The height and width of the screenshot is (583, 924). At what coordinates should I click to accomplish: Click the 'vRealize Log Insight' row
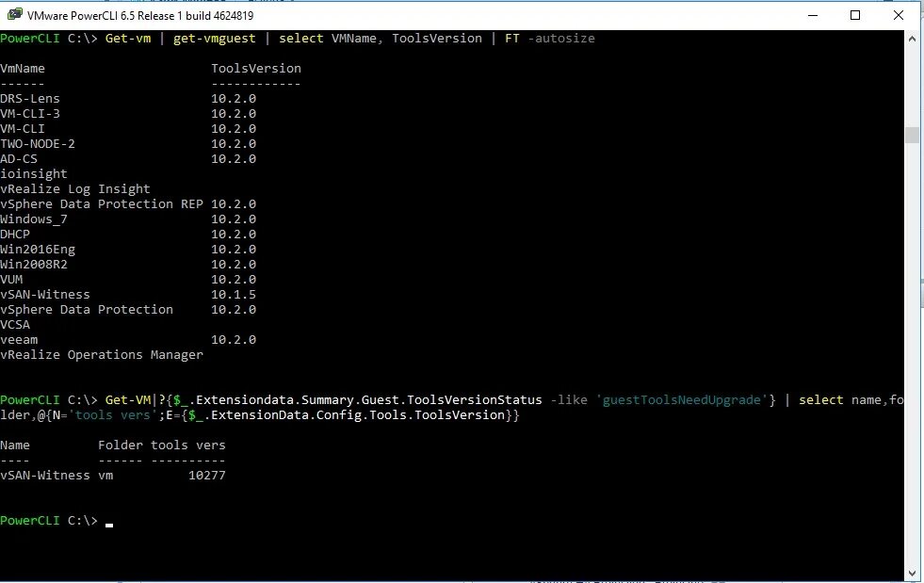pos(75,189)
